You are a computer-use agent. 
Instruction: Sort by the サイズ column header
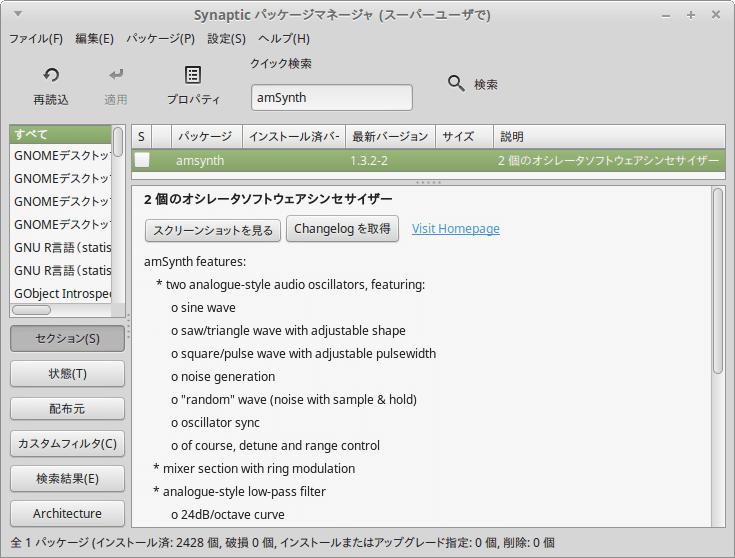465,137
